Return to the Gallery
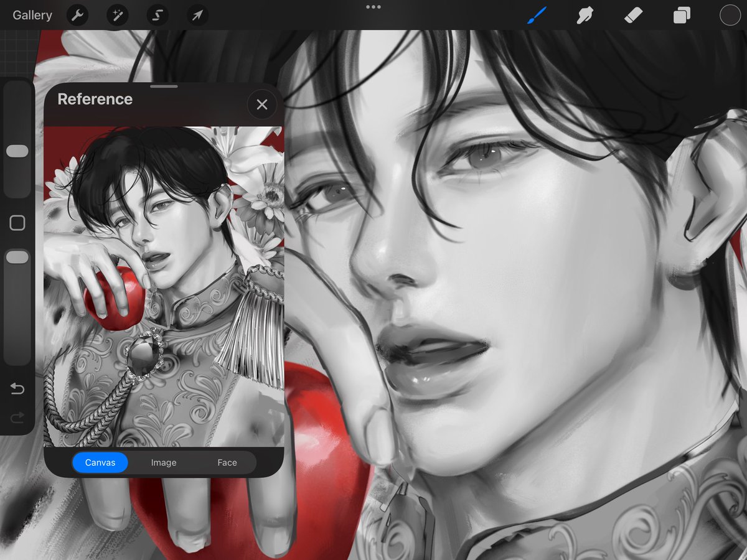 [32, 15]
